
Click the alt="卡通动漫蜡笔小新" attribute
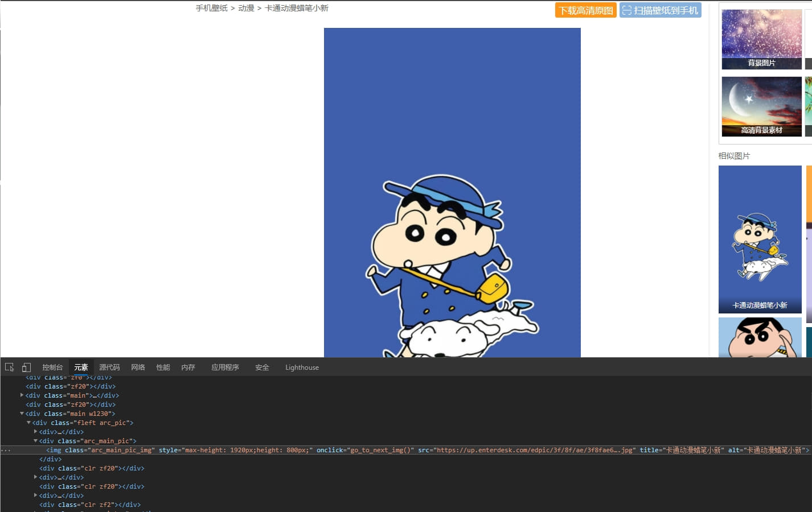pos(766,450)
